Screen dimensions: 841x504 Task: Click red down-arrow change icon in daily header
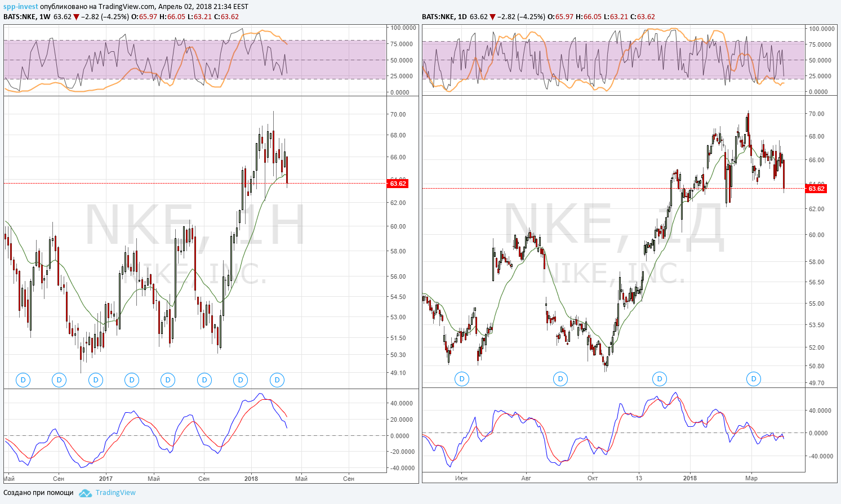pos(493,17)
